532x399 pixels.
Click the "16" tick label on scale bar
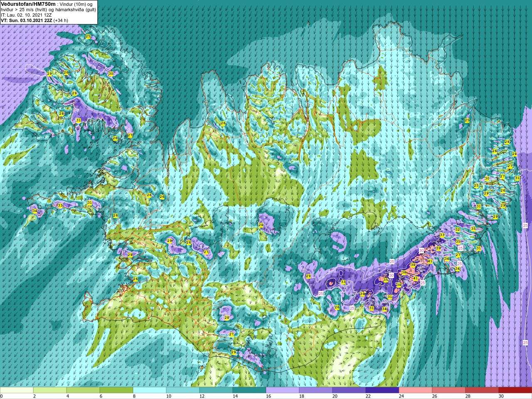pyautogui.click(x=268, y=396)
